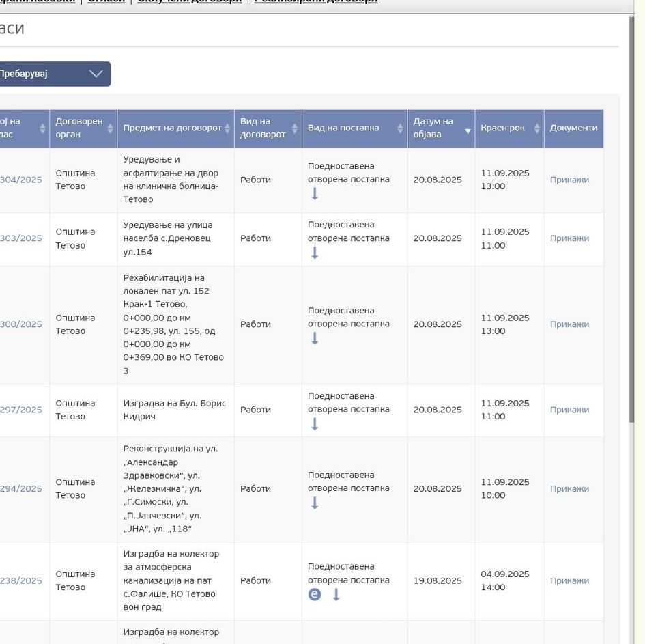Show documents via Прикажи for 300/2025

pos(569,324)
